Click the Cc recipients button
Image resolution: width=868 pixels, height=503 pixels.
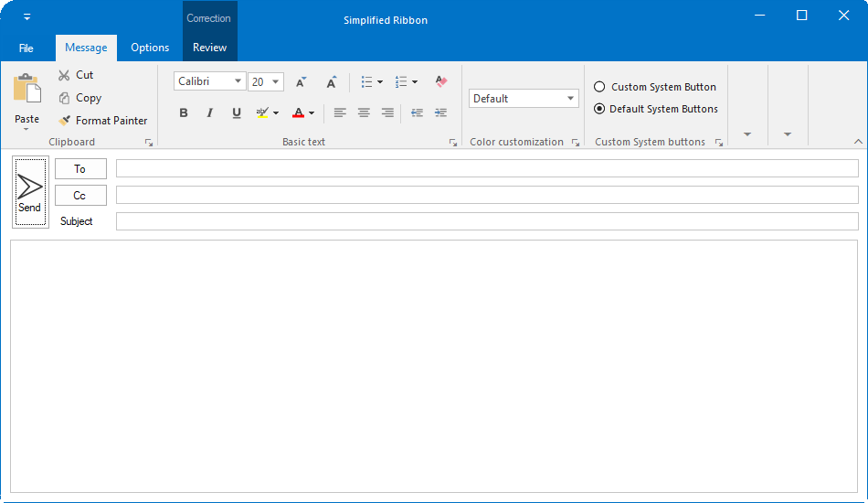(x=80, y=196)
